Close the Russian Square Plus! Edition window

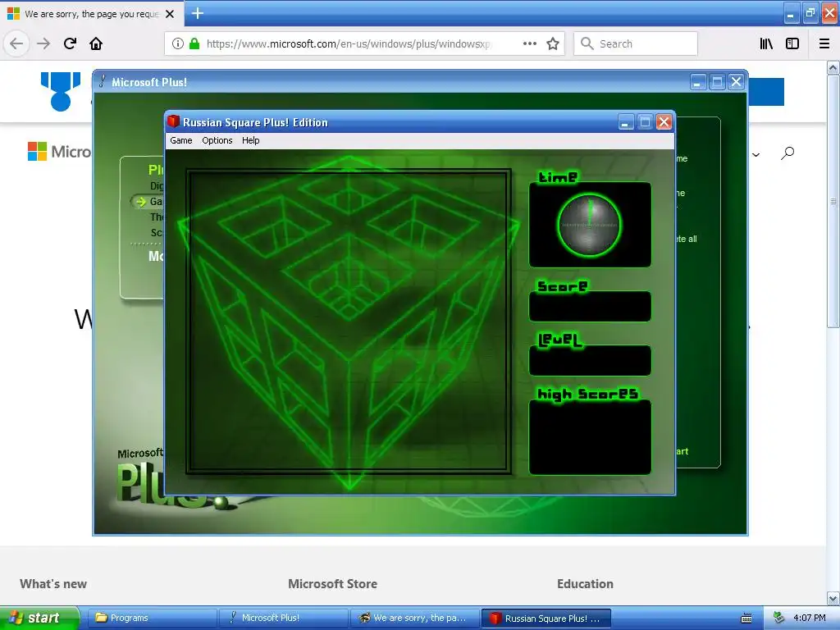click(664, 122)
